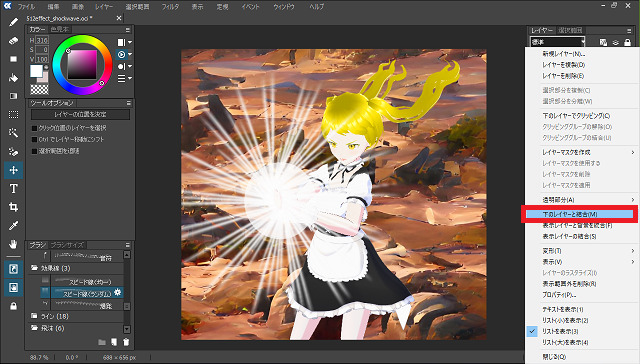
Task: Click the brush settings gear on スピード線(ランダム)
Action: [x=118, y=292]
